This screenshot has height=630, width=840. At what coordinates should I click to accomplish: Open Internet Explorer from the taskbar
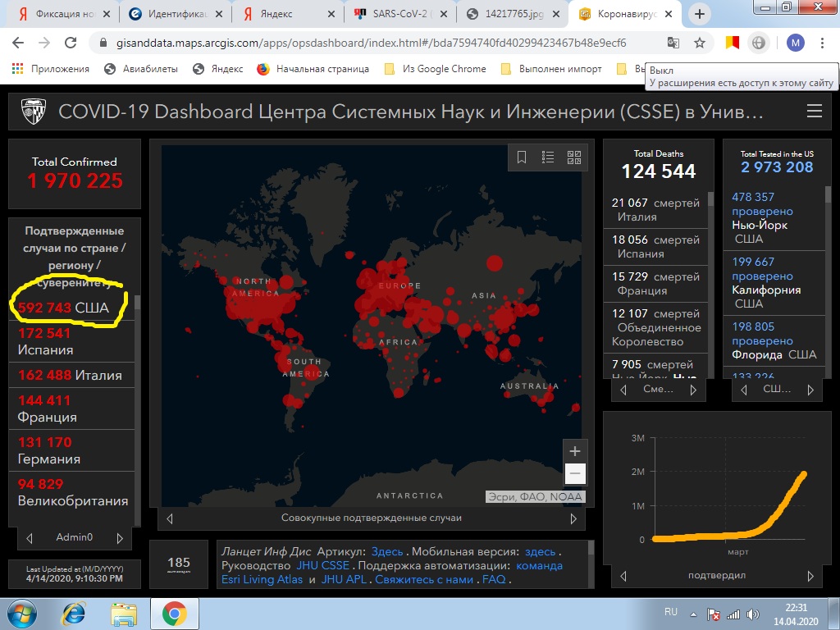pyautogui.click(x=73, y=614)
